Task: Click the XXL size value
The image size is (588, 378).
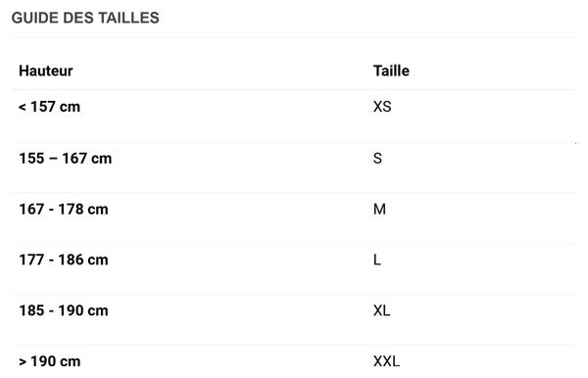Action: tap(386, 361)
